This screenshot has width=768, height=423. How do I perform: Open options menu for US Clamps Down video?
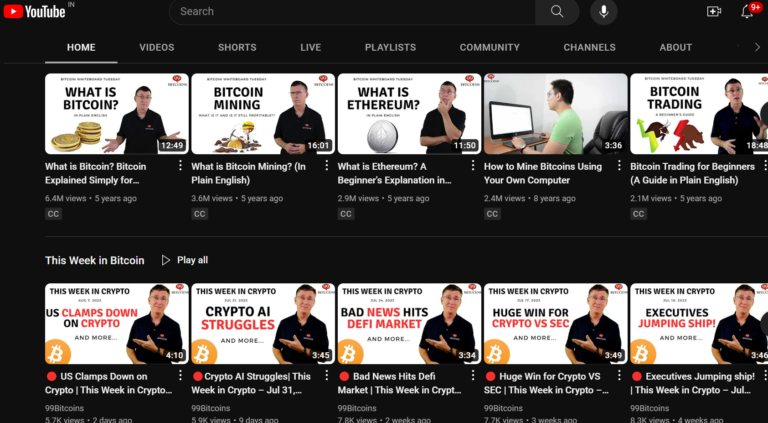click(x=180, y=376)
